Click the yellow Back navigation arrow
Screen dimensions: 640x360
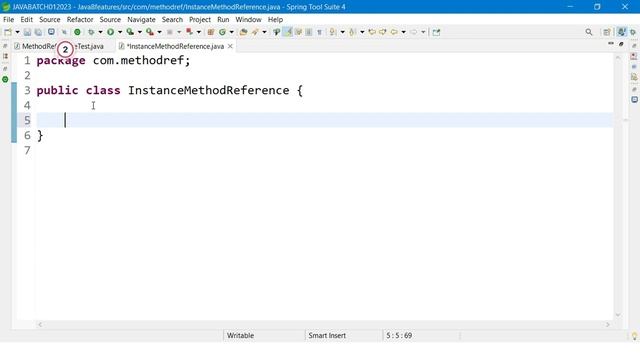[x=394, y=32]
